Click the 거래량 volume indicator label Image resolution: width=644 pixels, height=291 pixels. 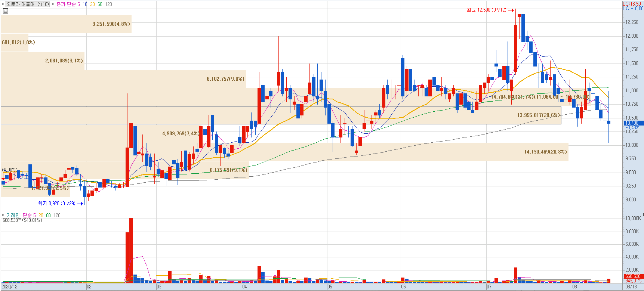pyautogui.click(x=13, y=215)
